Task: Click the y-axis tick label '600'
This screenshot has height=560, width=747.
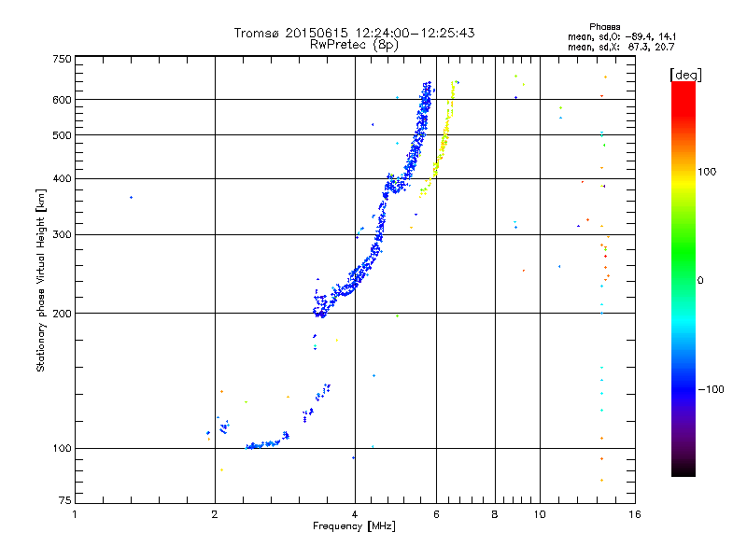Action: (62, 100)
